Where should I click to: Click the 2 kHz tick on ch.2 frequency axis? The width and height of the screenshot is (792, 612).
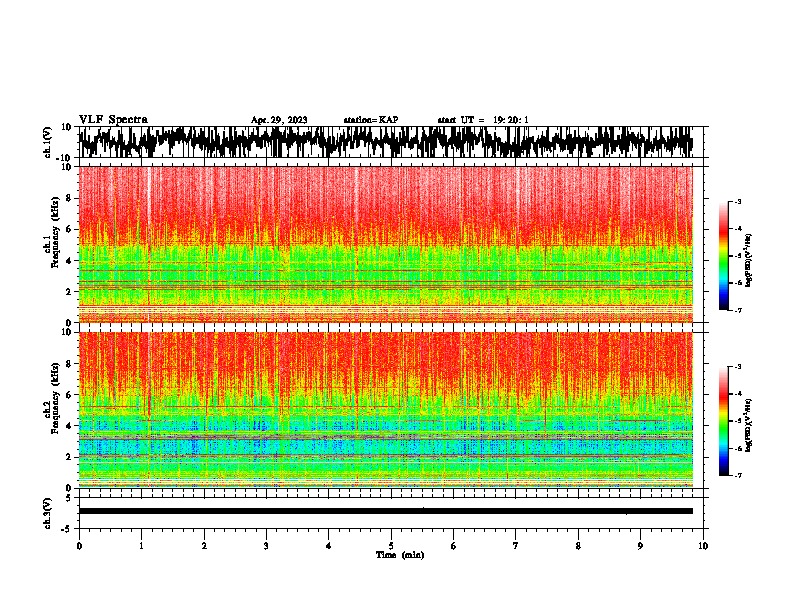click(69, 457)
